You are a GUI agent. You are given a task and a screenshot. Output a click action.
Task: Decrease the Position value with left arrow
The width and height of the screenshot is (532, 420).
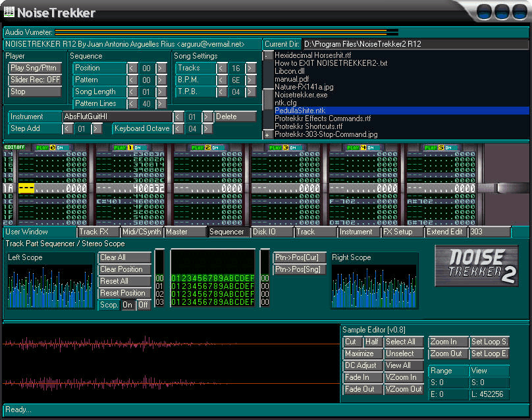click(x=132, y=68)
